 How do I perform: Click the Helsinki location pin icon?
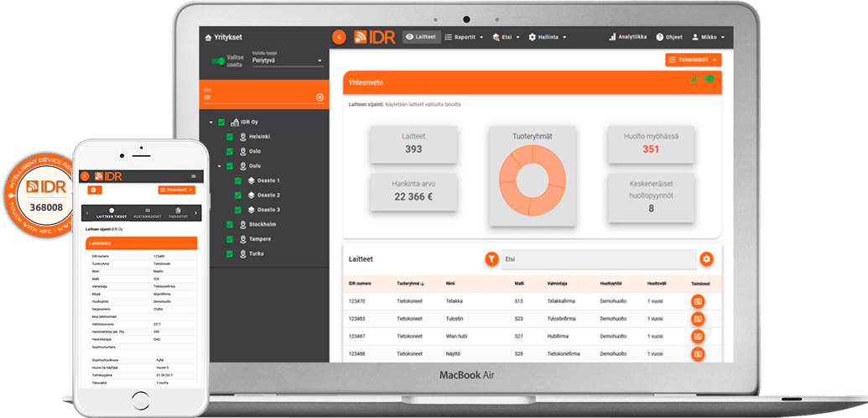[243, 136]
